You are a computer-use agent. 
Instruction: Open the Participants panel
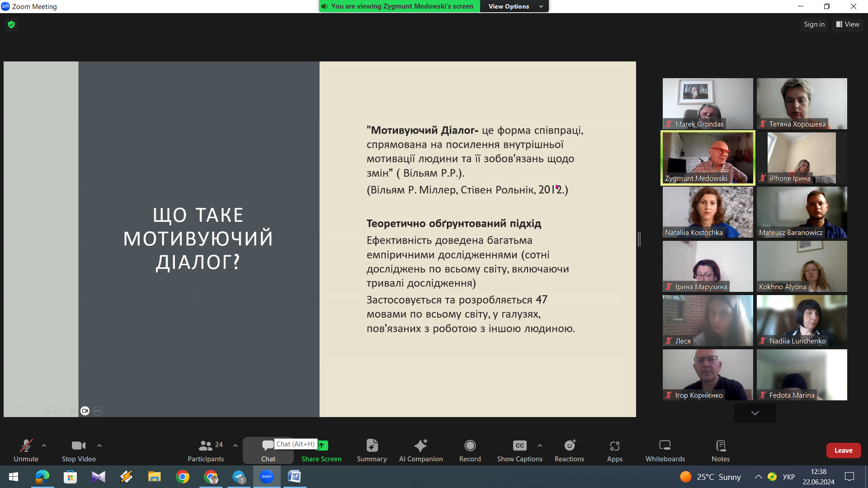point(206,450)
